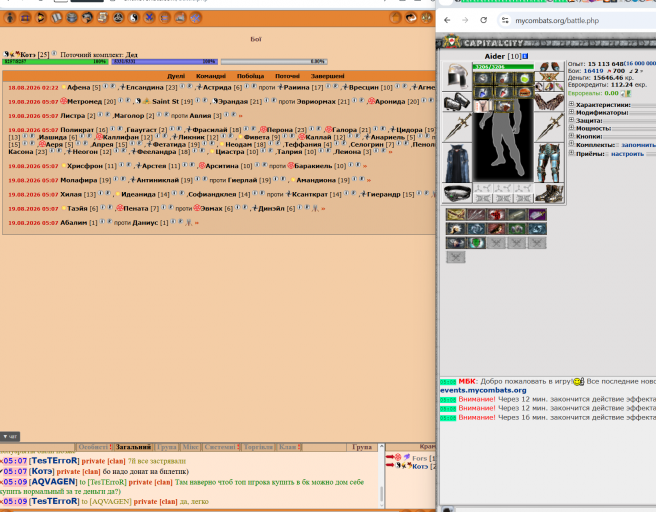Switch to the Поточні battles tab
656x512 pixels.
click(x=287, y=76)
